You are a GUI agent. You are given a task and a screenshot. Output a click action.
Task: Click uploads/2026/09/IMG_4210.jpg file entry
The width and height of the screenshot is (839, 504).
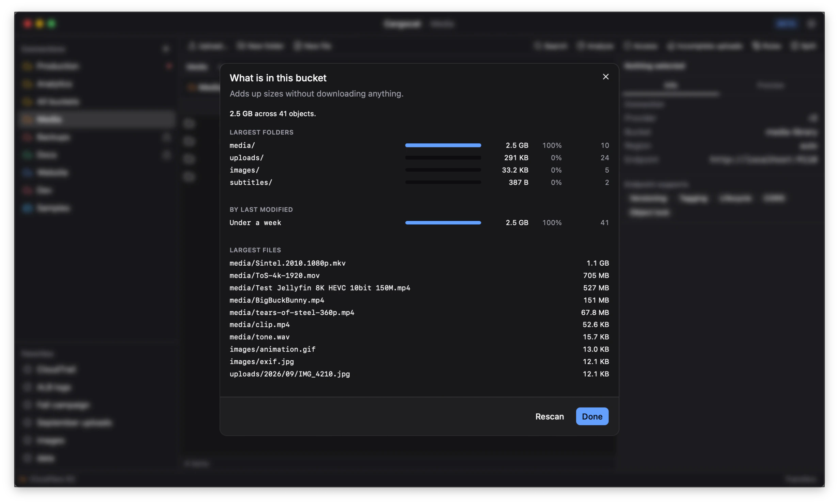(419, 374)
